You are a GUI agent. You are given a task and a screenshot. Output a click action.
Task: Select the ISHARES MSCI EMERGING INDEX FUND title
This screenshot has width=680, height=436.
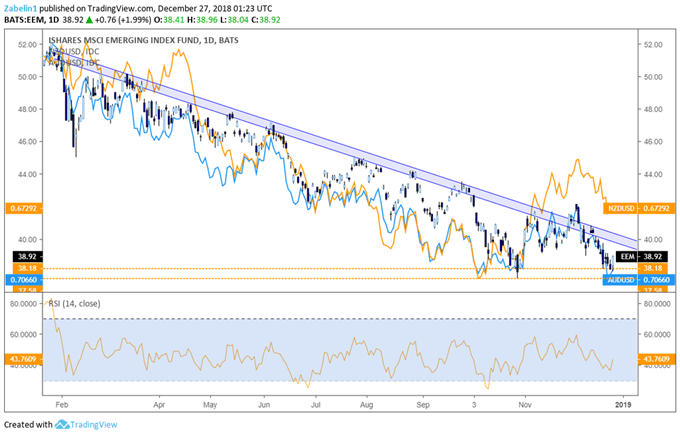pos(143,40)
